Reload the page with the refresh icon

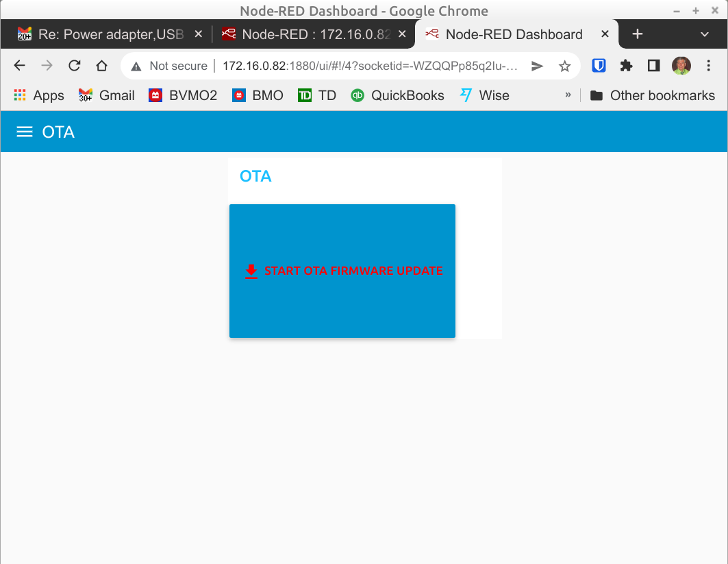(75, 66)
